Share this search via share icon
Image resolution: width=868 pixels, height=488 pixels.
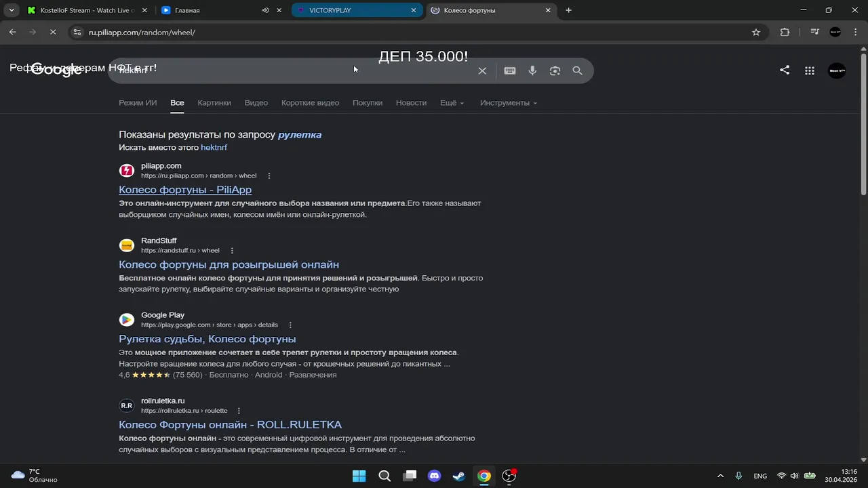click(x=785, y=70)
